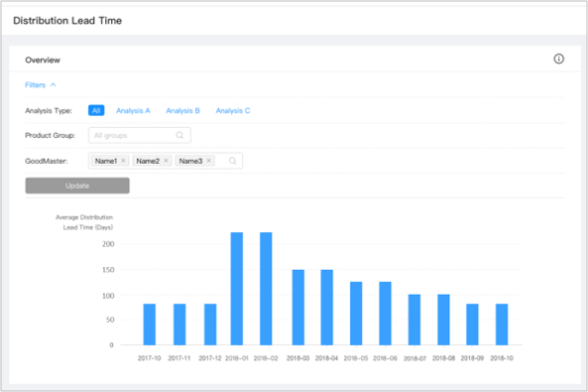Select Analysis A filter

click(x=133, y=111)
